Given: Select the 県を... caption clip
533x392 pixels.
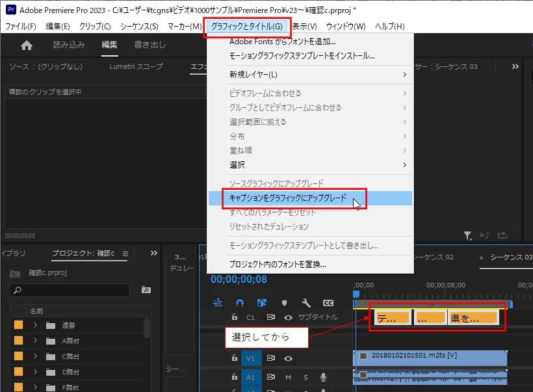Looking at the screenshot, I should (473, 317).
